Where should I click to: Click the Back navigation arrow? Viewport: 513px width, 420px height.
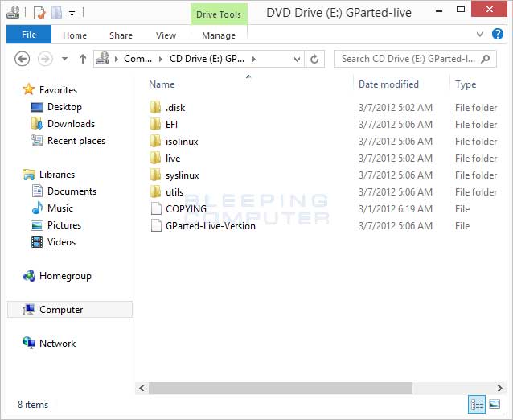point(23,59)
